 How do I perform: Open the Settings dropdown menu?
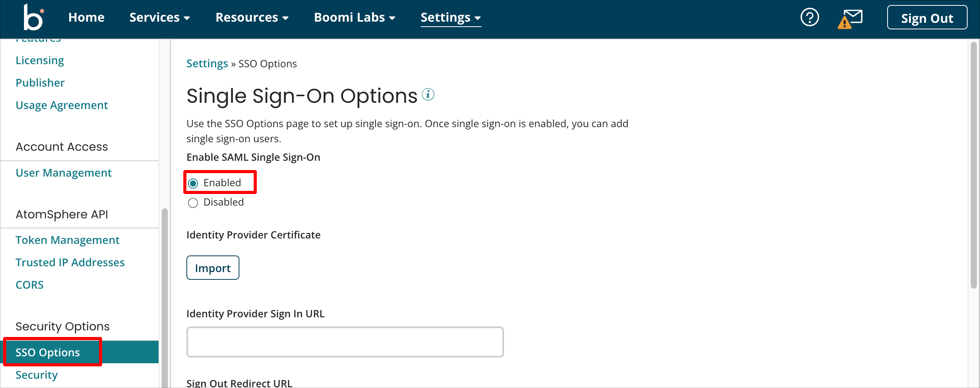click(451, 18)
